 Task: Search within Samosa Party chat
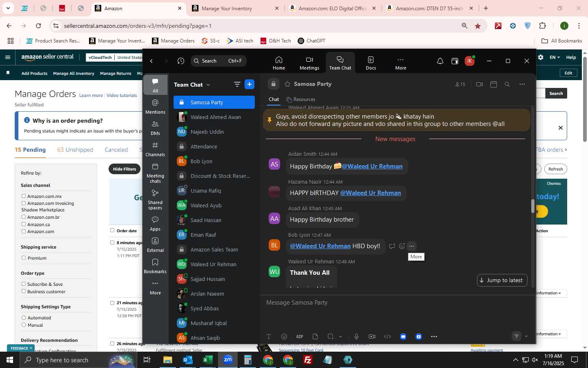(x=507, y=84)
